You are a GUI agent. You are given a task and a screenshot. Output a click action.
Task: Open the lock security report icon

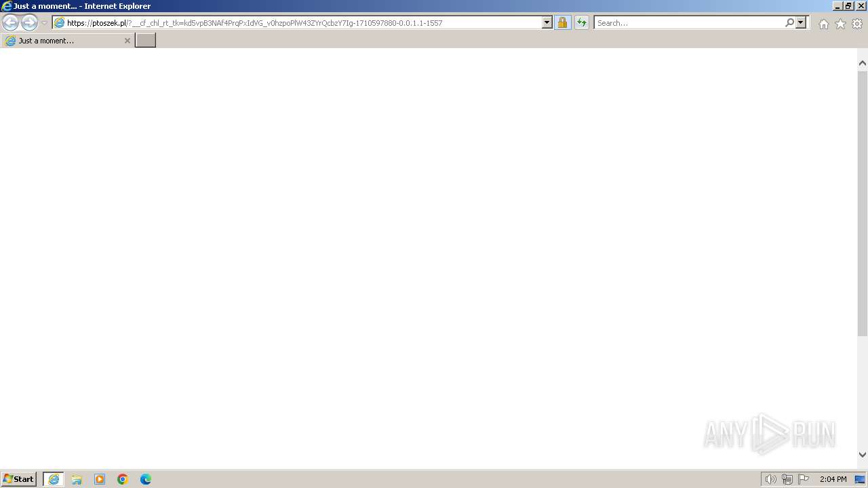point(562,23)
